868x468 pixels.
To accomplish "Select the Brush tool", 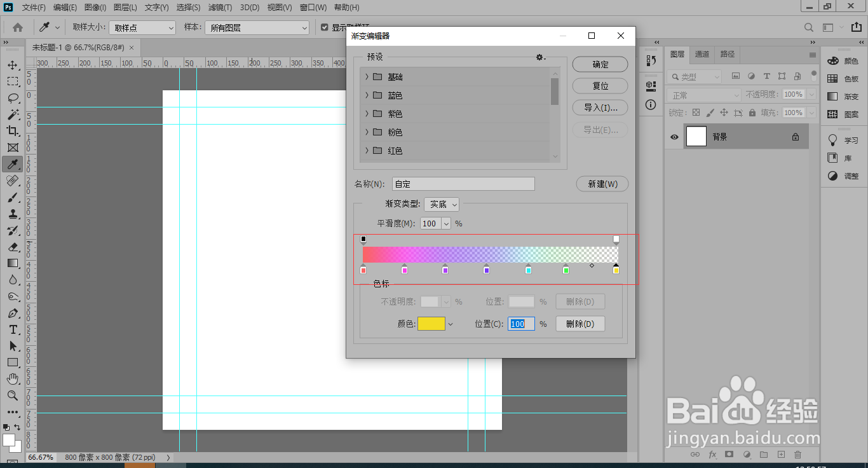I will click(13, 197).
